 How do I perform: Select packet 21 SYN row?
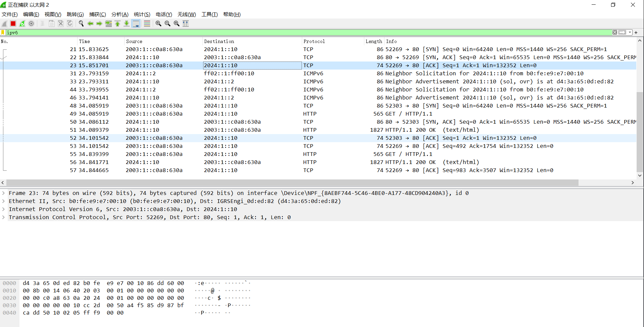click(x=318, y=49)
